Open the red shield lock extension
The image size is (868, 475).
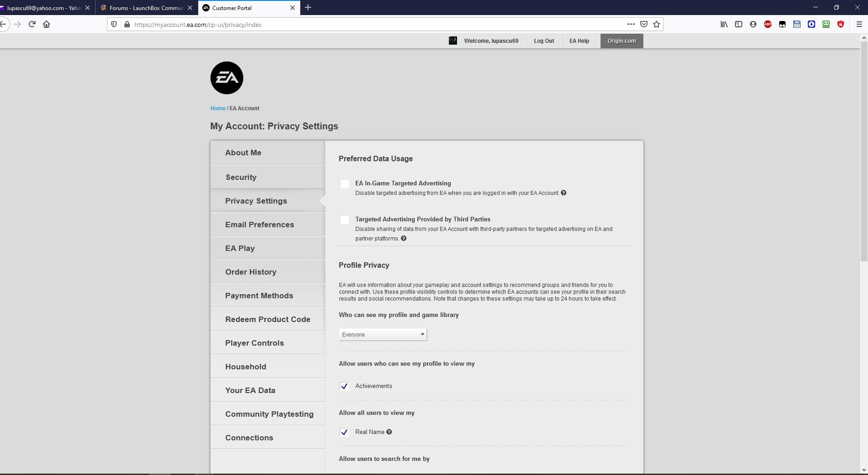click(841, 25)
